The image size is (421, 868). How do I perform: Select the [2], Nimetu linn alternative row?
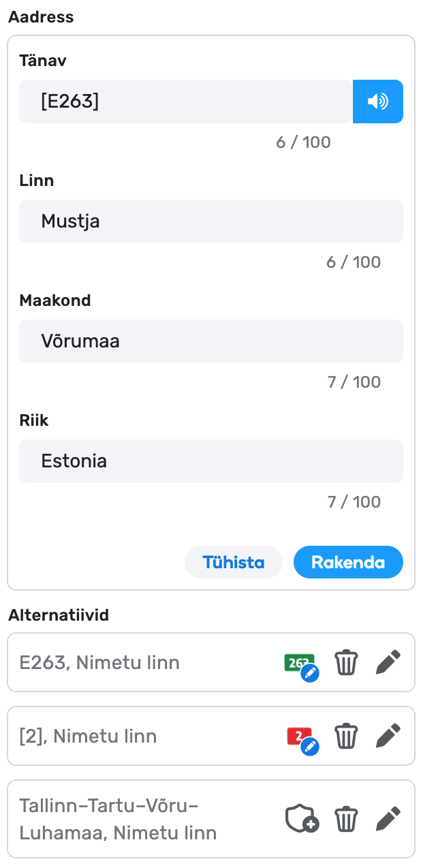coord(136,736)
